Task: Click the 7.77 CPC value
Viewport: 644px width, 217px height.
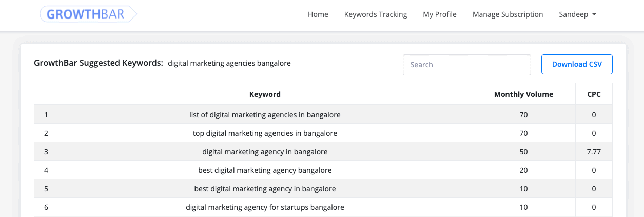Action: tap(594, 152)
